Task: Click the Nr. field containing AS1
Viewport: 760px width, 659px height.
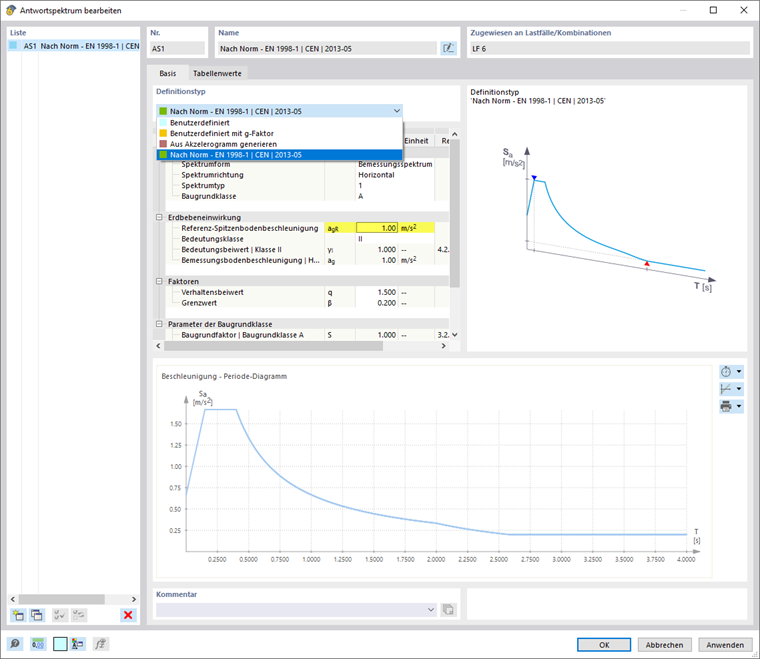Action: tap(177, 48)
